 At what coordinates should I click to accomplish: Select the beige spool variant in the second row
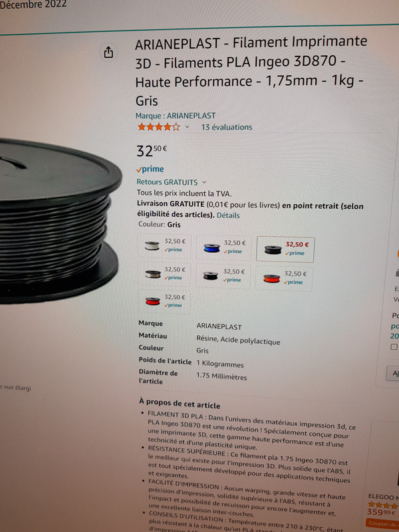click(x=164, y=273)
